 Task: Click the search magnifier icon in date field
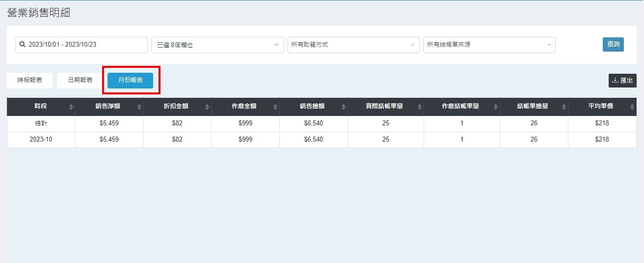(22, 44)
